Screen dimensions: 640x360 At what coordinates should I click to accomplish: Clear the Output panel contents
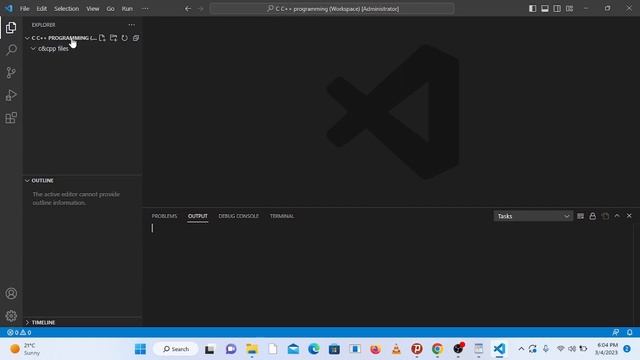(580, 216)
